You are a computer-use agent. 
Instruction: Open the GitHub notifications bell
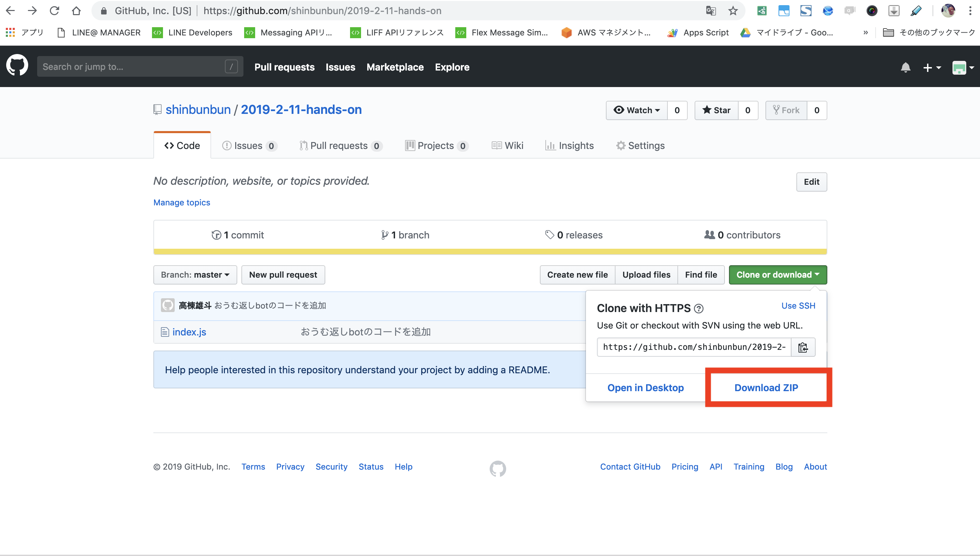pyautogui.click(x=905, y=67)
